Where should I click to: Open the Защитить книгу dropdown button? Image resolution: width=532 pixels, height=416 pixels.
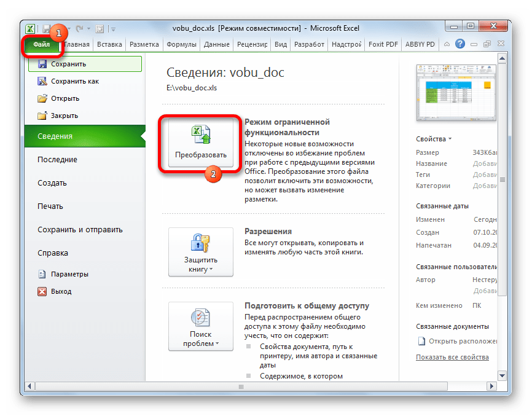pyautogui.click(x=200, y=252)
